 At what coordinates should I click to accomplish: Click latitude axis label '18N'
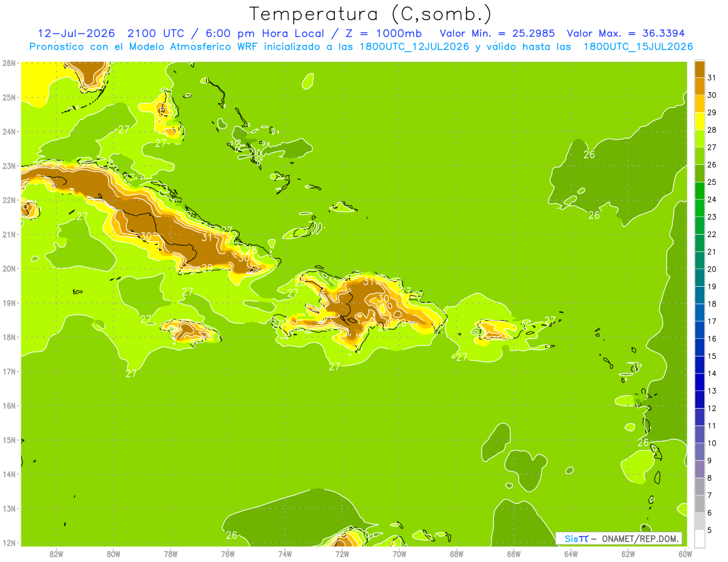click(8, 337)
